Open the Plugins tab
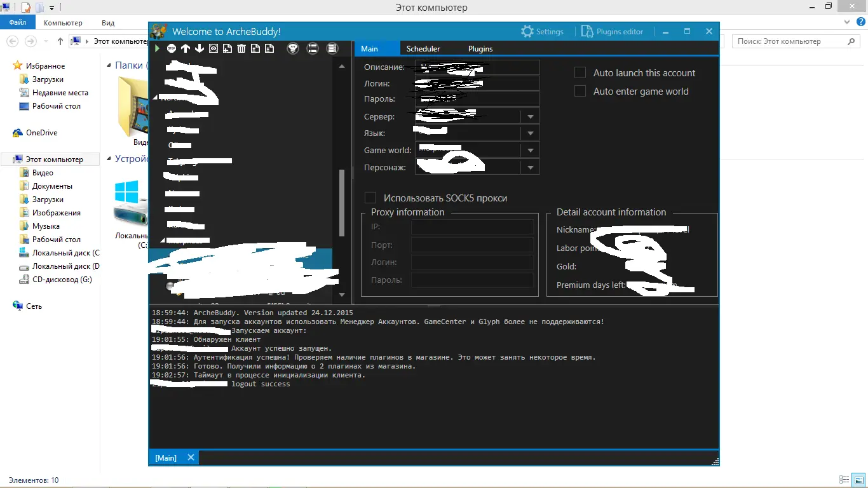Viewport: 868px width, 488px height. click(x=480, y=49)
